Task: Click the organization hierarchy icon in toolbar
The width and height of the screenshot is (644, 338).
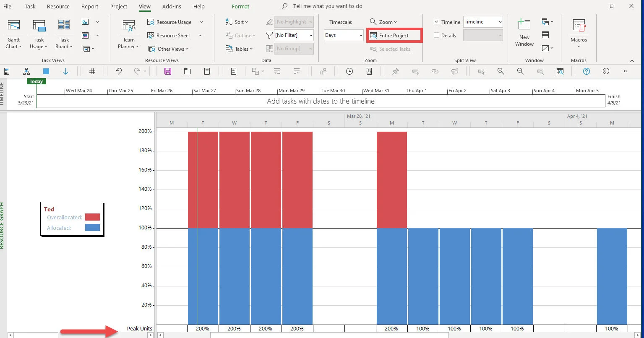Action: pyautogui.click(x=26, y=71)
